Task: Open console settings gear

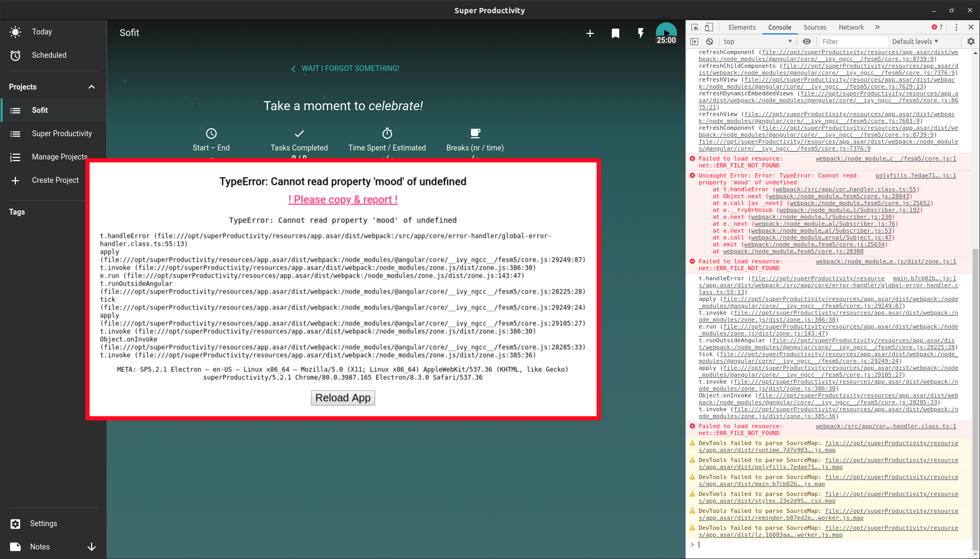Action: pos(971,41)
